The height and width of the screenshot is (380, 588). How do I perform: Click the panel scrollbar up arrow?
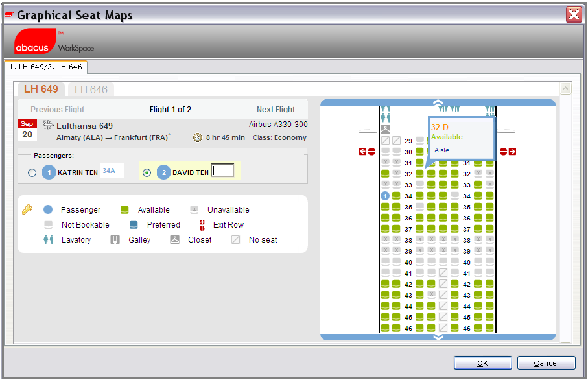[565, 89]
